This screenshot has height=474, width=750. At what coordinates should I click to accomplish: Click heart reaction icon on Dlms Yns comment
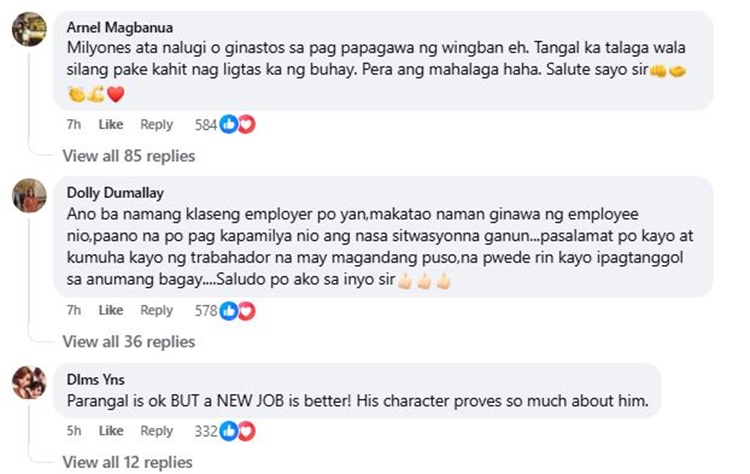point(247,431)
